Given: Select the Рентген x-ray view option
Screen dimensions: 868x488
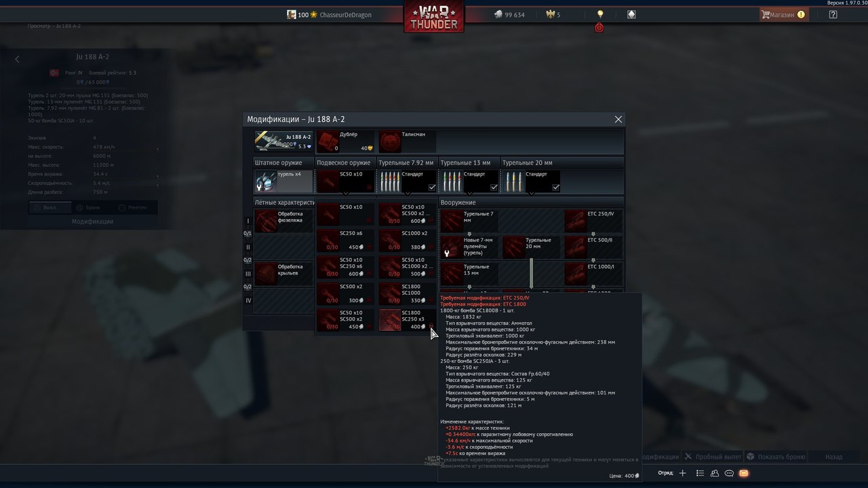Looking at the screenshot, I should pos(135,207).
